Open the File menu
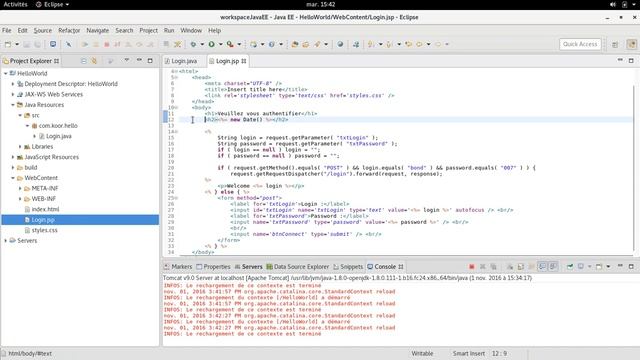The height and width of the screenshot is (360, 640). point(7,30)
